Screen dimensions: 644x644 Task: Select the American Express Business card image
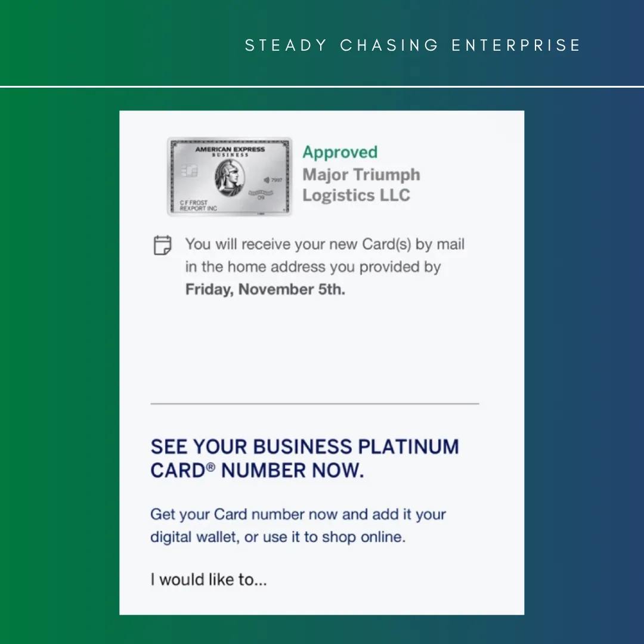coord(230,177)
